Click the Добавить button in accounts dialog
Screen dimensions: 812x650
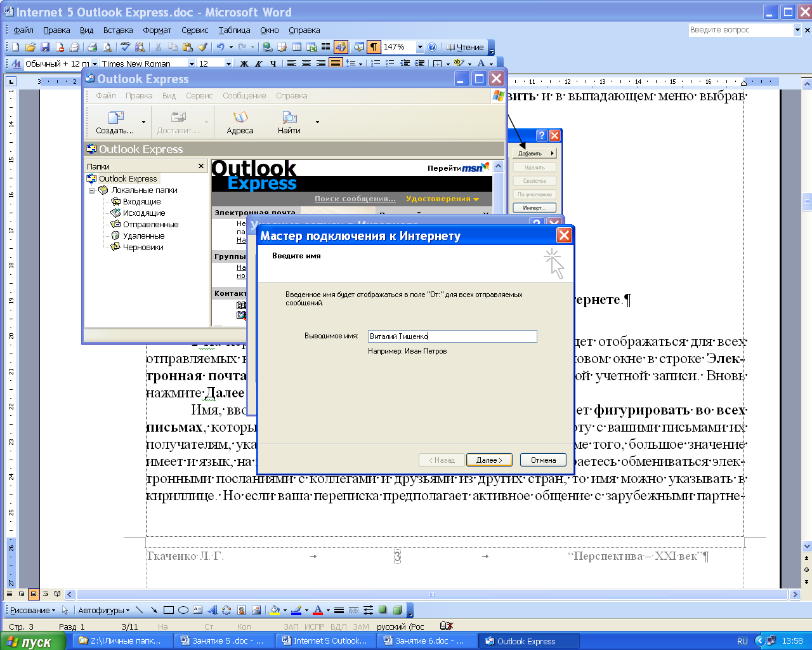pyautogui.click(x=534, y=153)
